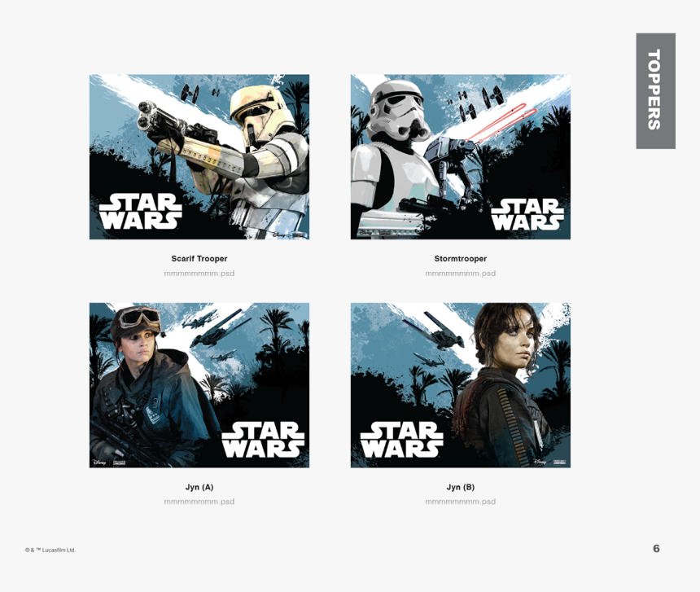Click the .psd filename under Stormtrooper

click(x=460, y=274)
